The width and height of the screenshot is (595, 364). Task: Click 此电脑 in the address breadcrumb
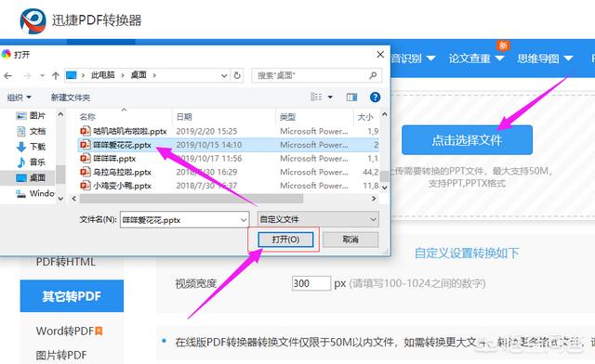(103, 75)
